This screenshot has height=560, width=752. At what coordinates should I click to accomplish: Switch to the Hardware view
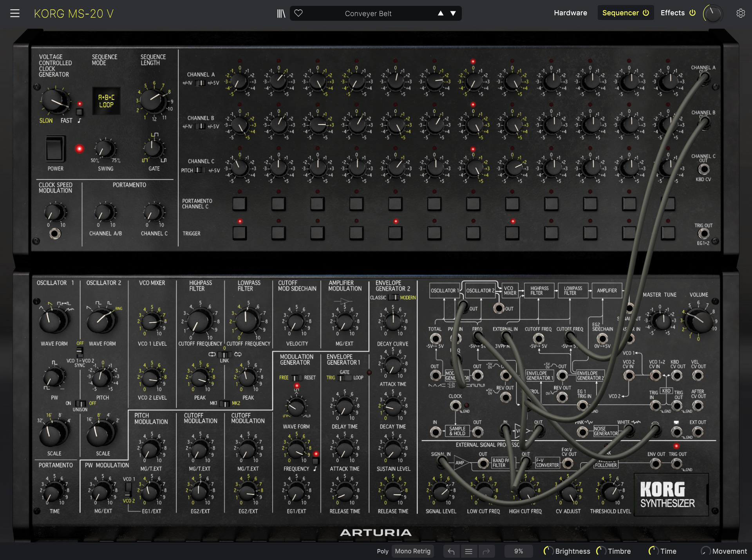[x=570, y=13]
